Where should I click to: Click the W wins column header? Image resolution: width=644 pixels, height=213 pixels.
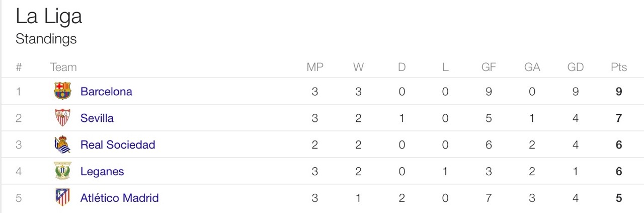click(358, 67)
